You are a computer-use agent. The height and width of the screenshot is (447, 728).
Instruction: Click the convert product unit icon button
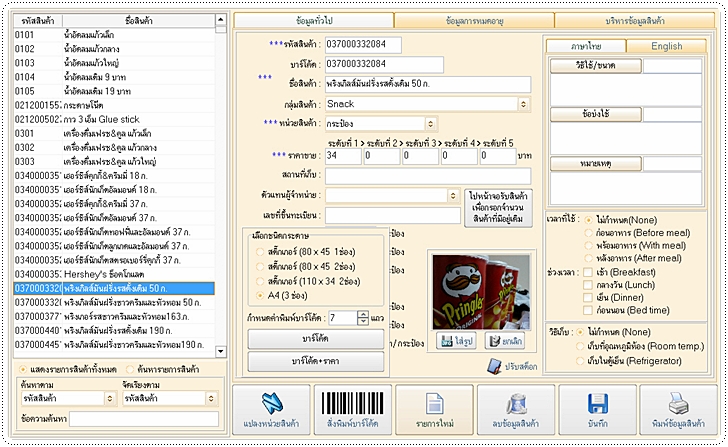click(271, 409)
